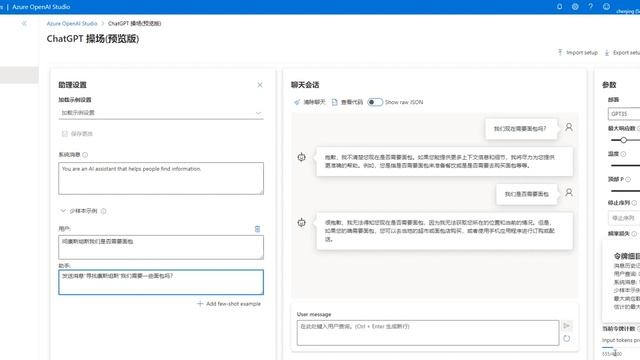The width and height of the screenshot is (640, 360).
Task: Click the Azure OpenAI Studio breadcrumb link
Action: click(72, 23)
